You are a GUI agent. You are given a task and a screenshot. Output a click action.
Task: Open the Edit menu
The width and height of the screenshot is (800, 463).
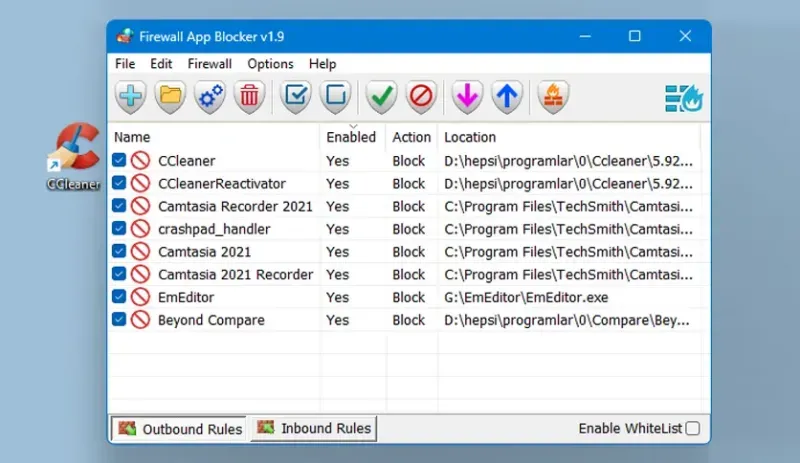(x=161, y=64)
